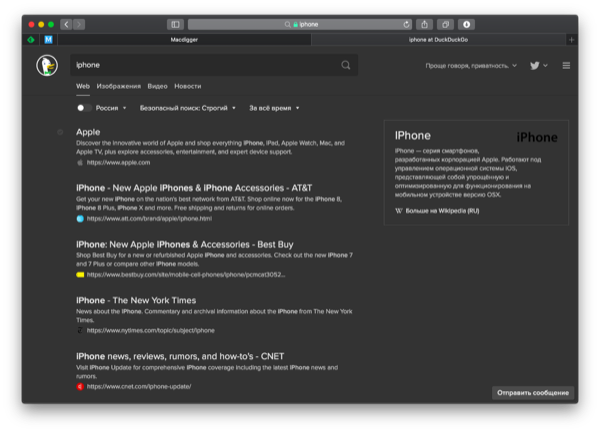Expand the chevron next to Twitter icon
600x432 pixels.
point(545,66)
